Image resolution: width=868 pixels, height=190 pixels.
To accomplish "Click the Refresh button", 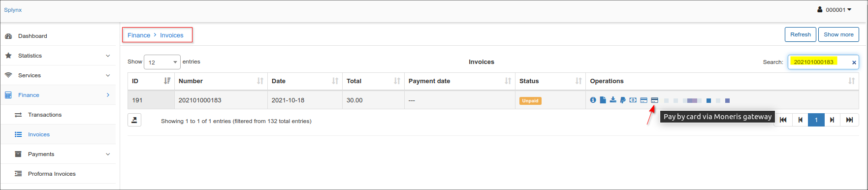I will pyautogui.click(x=801, y=34).
